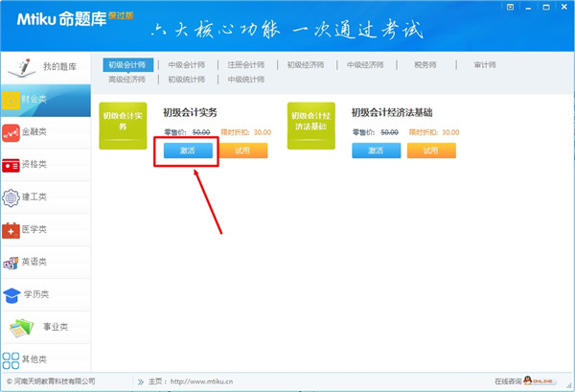Click 在线咨询 text in status bar
The width and height of the screenshot is (575, 392).
coord(508,381)
